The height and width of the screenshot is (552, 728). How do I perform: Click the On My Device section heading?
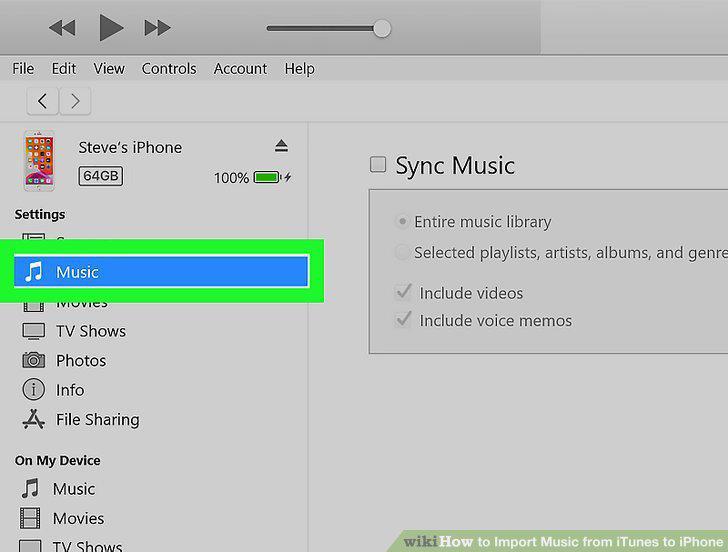tap(58, 461)
